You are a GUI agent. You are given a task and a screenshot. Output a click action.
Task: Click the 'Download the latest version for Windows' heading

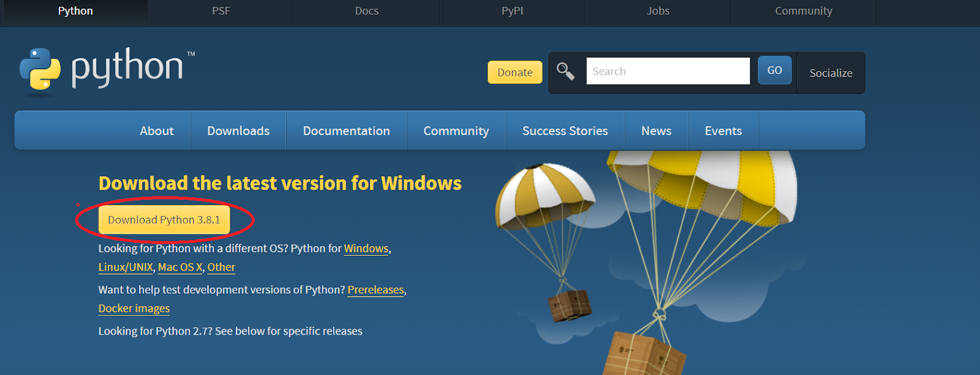280,184
